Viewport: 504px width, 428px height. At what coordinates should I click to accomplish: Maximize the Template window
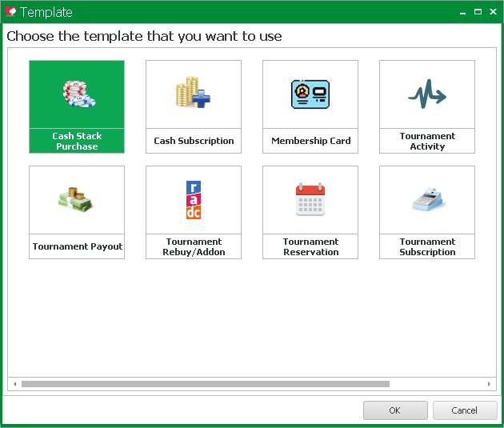tap(478, 12)
